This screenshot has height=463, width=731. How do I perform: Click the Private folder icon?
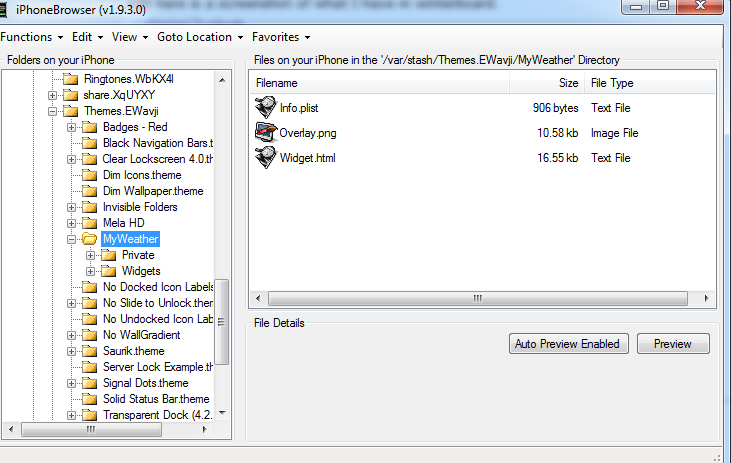click(x=109, y=255)
